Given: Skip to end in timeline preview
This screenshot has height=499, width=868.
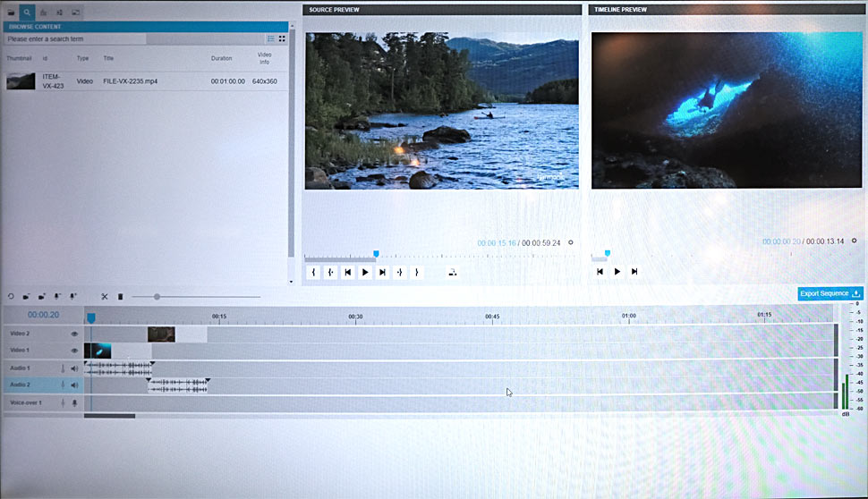Looking at the screenshot, I should (x=634, y=272).
